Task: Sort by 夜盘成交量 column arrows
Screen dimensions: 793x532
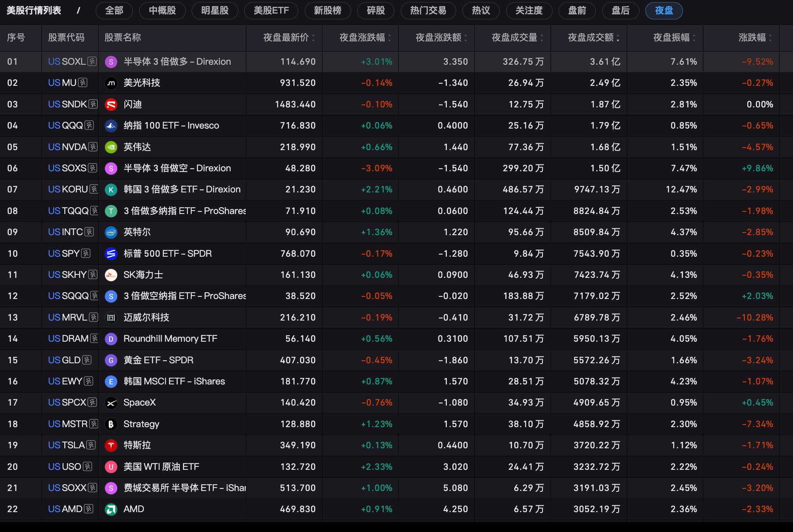Action: tap(542, 38)
